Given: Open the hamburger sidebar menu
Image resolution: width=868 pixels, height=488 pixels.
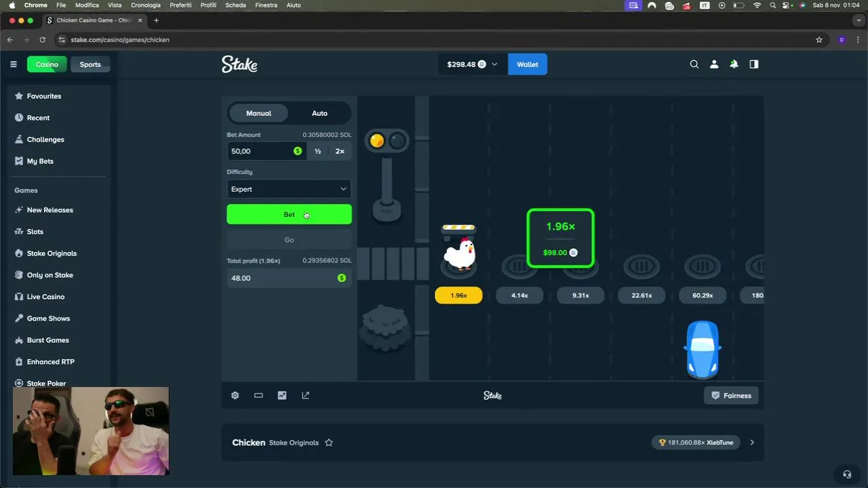Looking at the screenshot, I should pos(14,64).
